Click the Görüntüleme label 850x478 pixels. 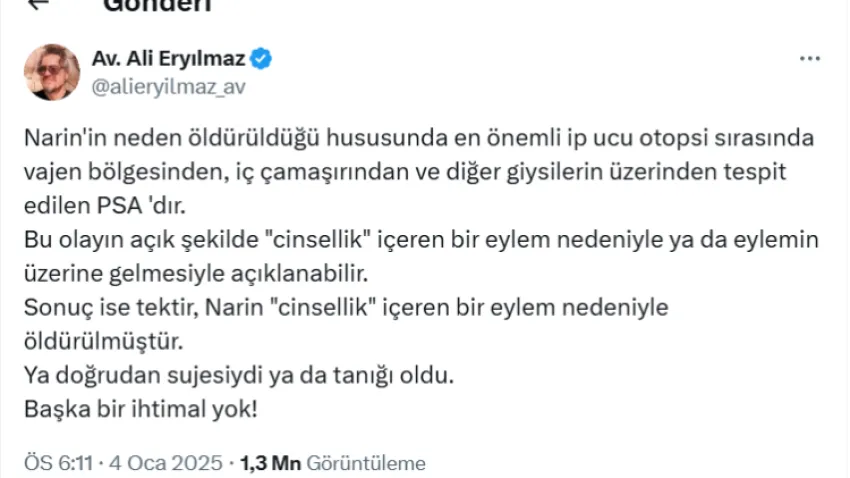(x=366, y=463)
